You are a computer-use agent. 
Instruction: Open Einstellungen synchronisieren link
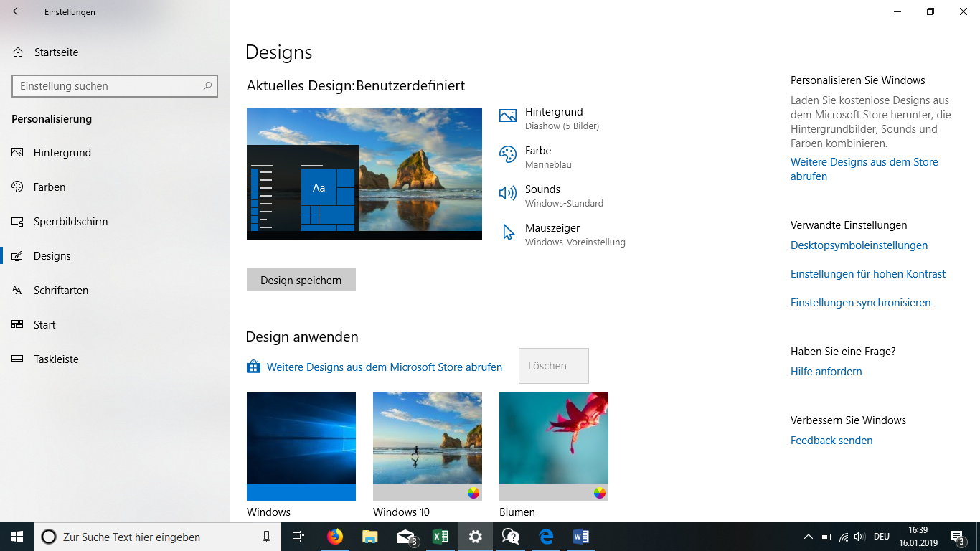[x=861, y=303]
